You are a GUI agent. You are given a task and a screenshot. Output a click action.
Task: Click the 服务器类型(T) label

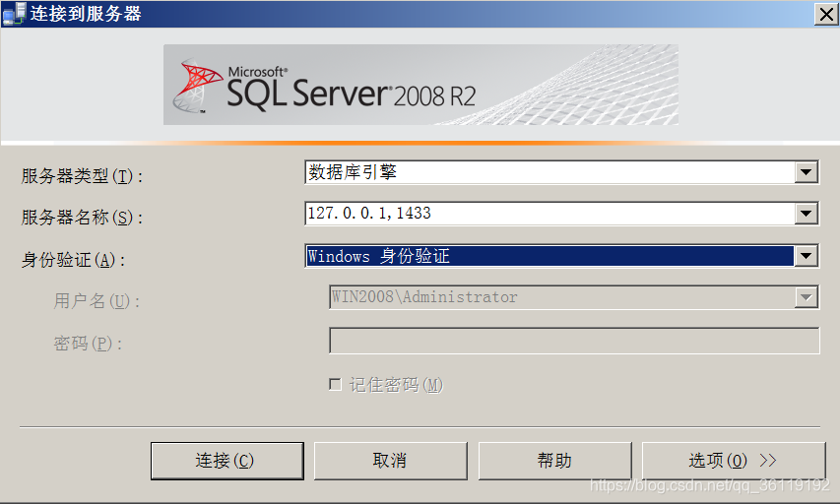click(82, 176)
